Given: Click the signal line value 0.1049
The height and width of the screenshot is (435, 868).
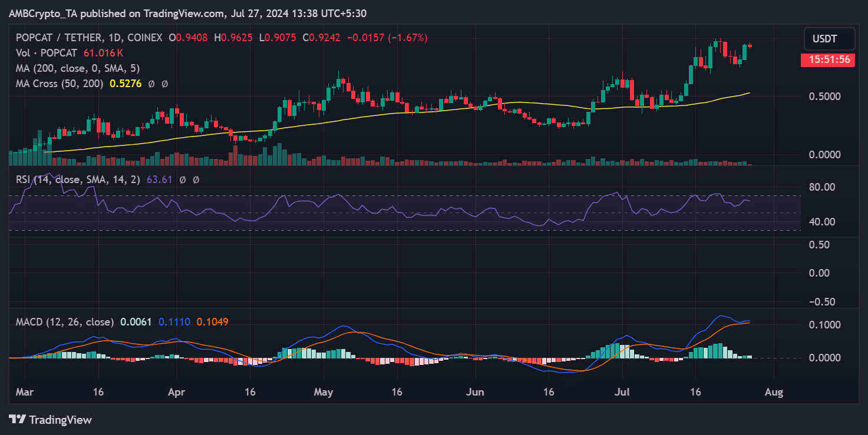Looking at the screenshot, I should click(212, 322).
